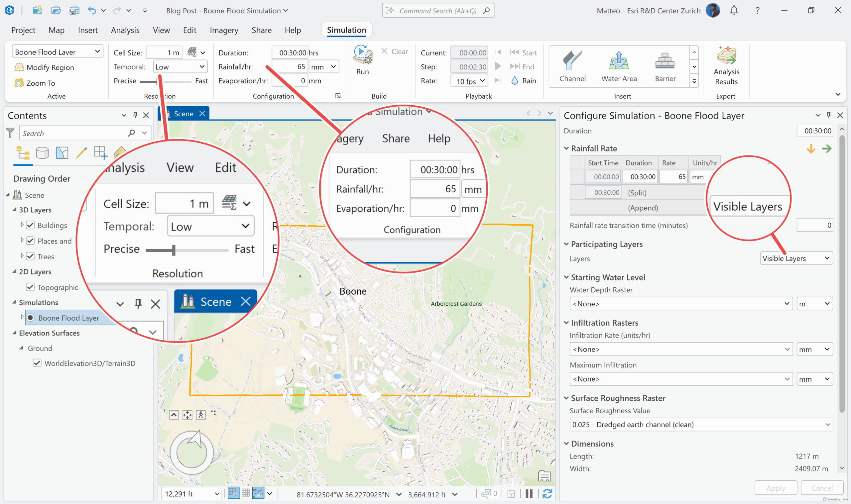Apply the simulation configuration
The height and width of the screenshot is (504, 851).
point(776,488)
